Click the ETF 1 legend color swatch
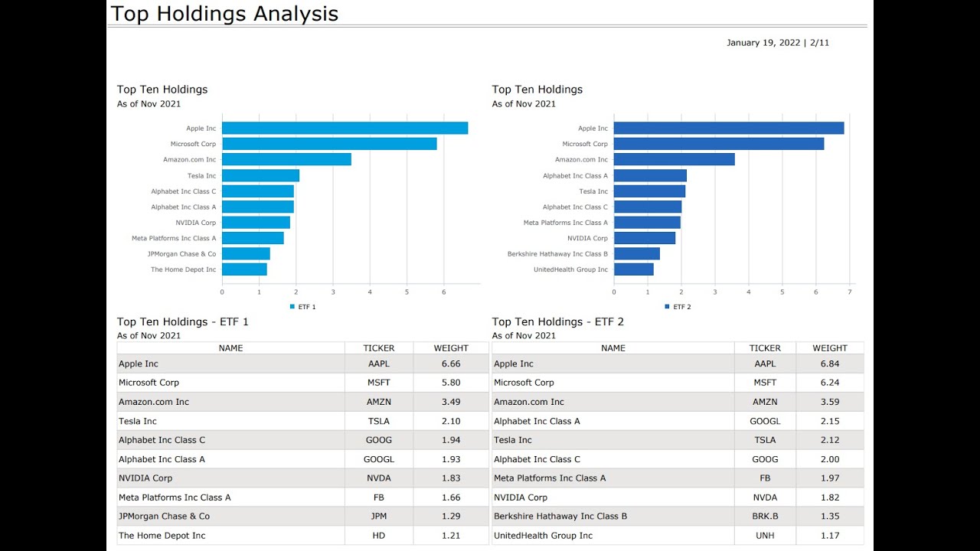The image size is (980, 551). [x=292, y=307]
